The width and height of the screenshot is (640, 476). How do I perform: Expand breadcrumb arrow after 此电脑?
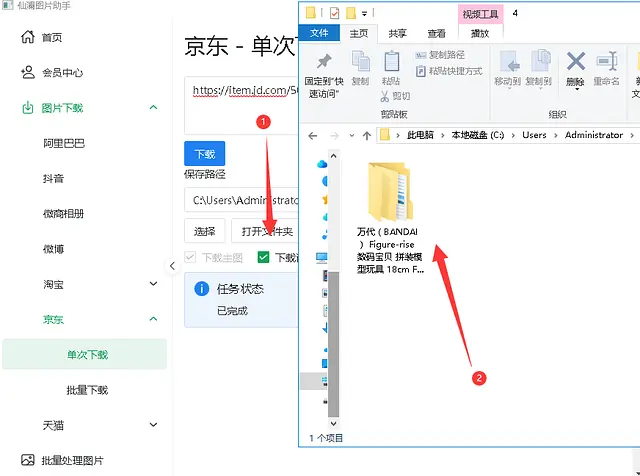click(442, 136)
